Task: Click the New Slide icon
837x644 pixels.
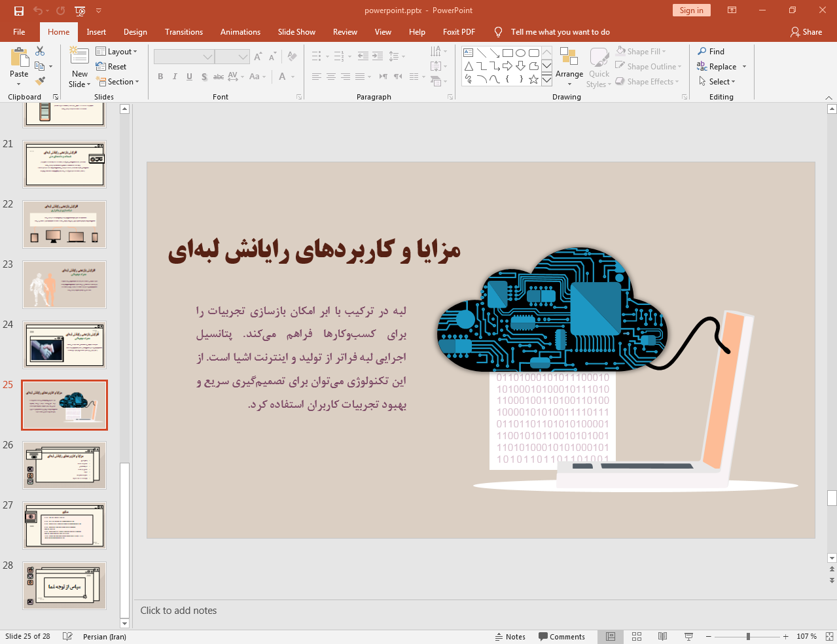Action: pyautogui.click(x=79, y=58)
